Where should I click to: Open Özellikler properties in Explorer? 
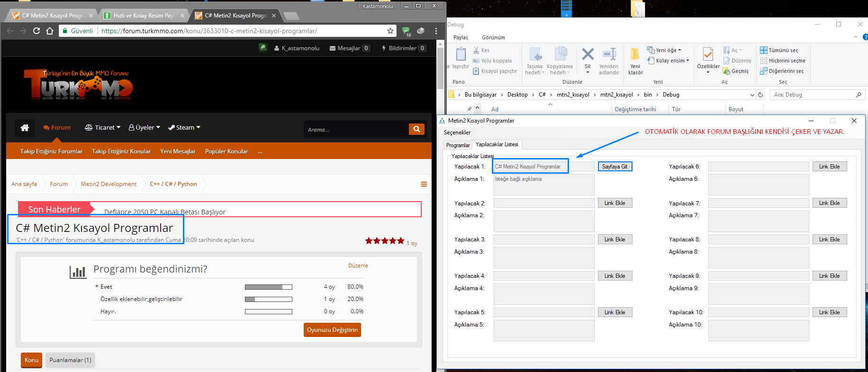[708, 60]
